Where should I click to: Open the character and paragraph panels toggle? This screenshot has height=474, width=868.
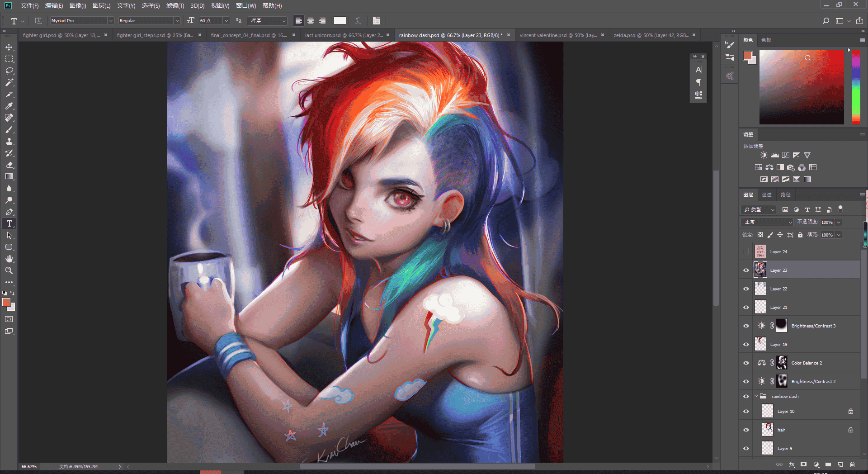coord(377,20)
